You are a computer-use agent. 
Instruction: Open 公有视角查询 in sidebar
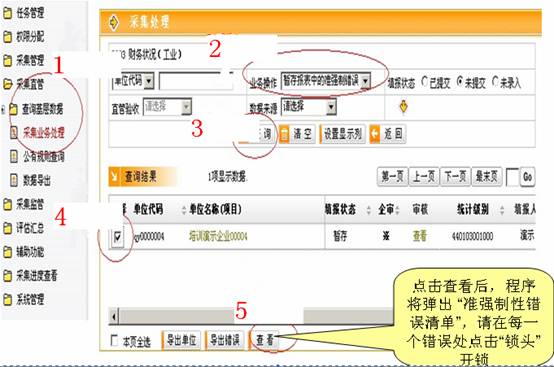(x=44, y=156)
